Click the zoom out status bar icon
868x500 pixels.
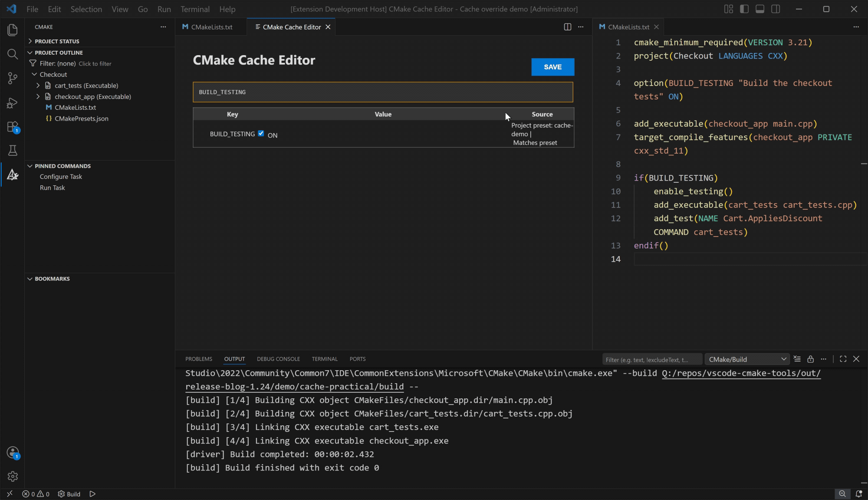point(842,494)
